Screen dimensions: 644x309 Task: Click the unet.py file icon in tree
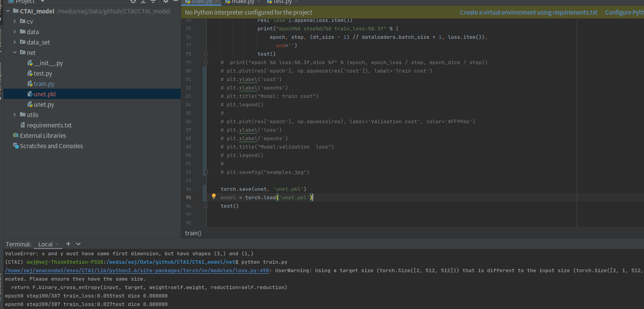tap(30, 104)
